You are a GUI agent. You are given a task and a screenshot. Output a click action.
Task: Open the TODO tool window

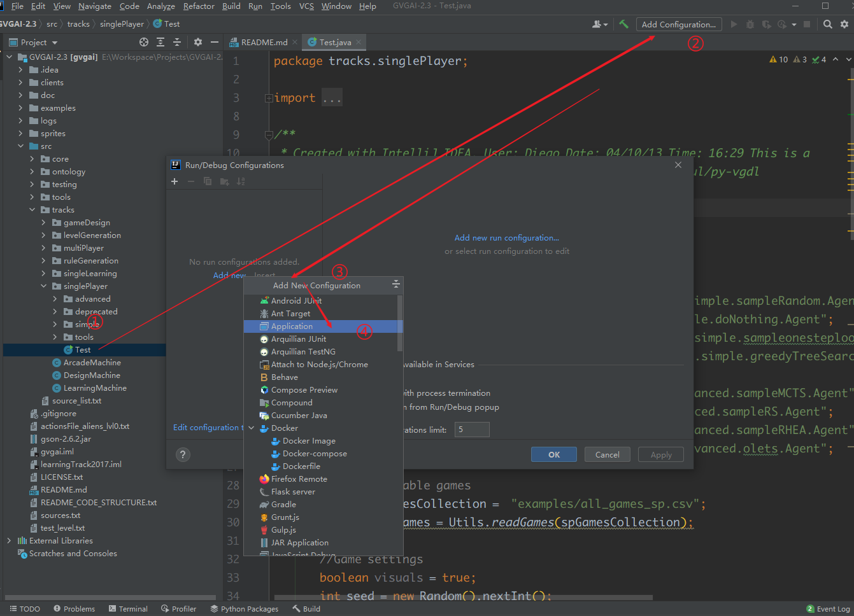point(25,609)
